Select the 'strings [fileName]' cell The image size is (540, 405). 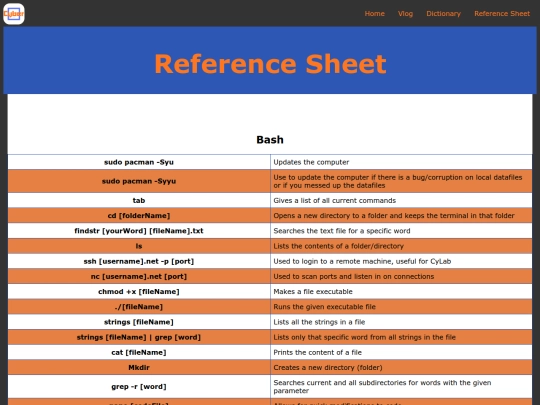tap(139, 322)
